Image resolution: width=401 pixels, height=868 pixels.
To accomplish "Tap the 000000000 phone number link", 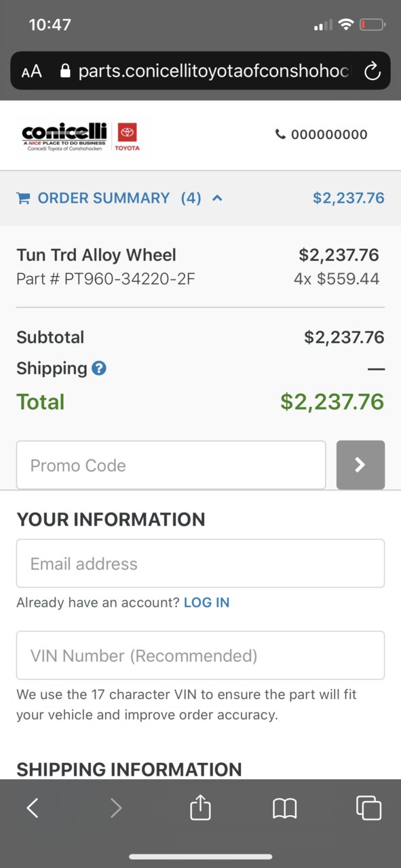I will [322, 134].
